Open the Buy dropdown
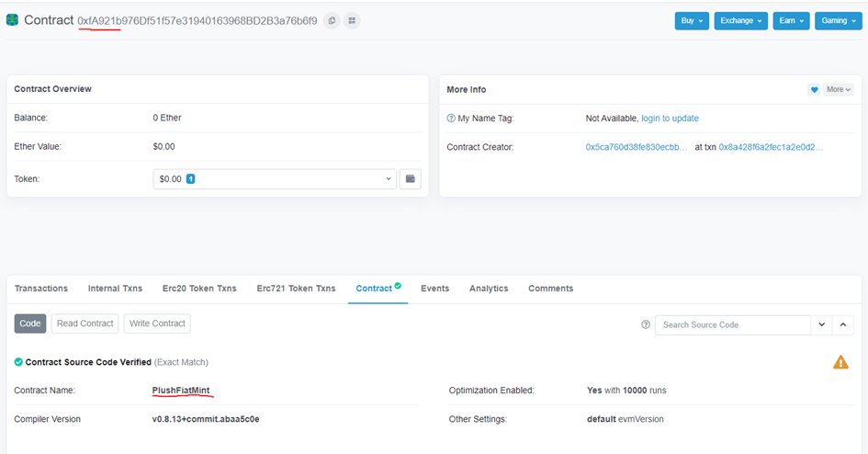Viewport: 868px width, 454px height. [692, 20]
